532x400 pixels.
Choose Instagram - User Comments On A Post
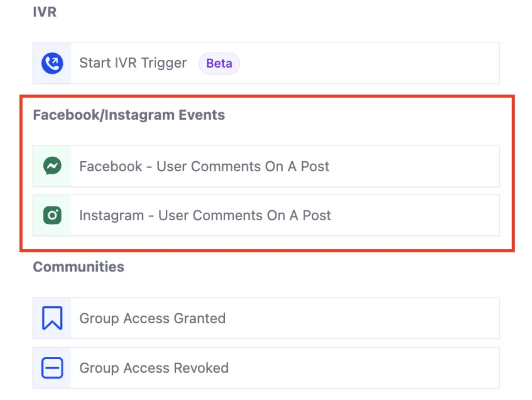[x=205, y=215]
